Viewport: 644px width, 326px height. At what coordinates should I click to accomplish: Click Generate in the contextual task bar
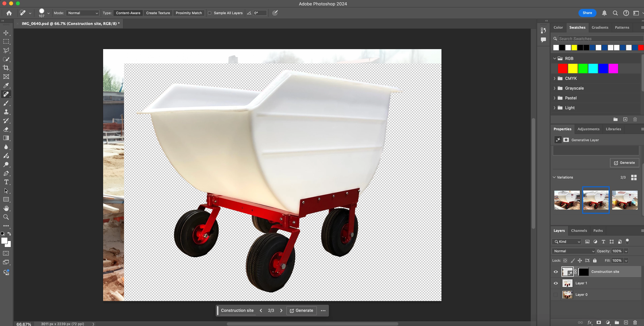pyautogui.click(x=301, y=310)
